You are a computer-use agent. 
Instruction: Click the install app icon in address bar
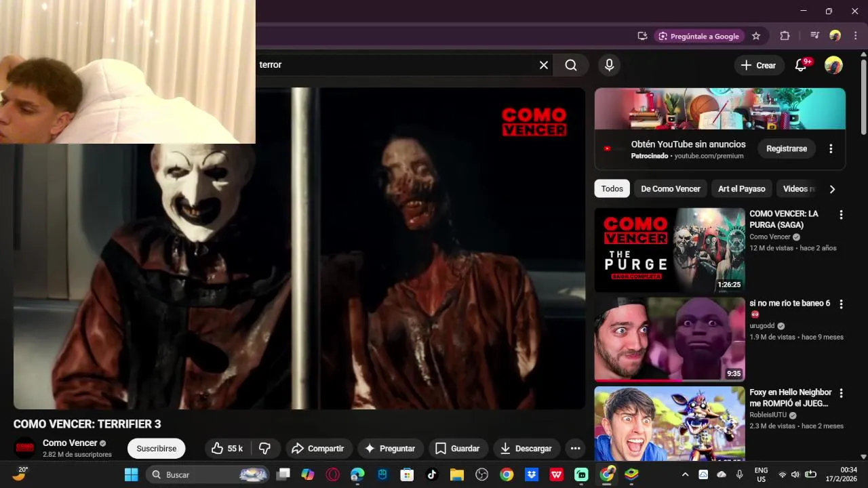(642, 36)
